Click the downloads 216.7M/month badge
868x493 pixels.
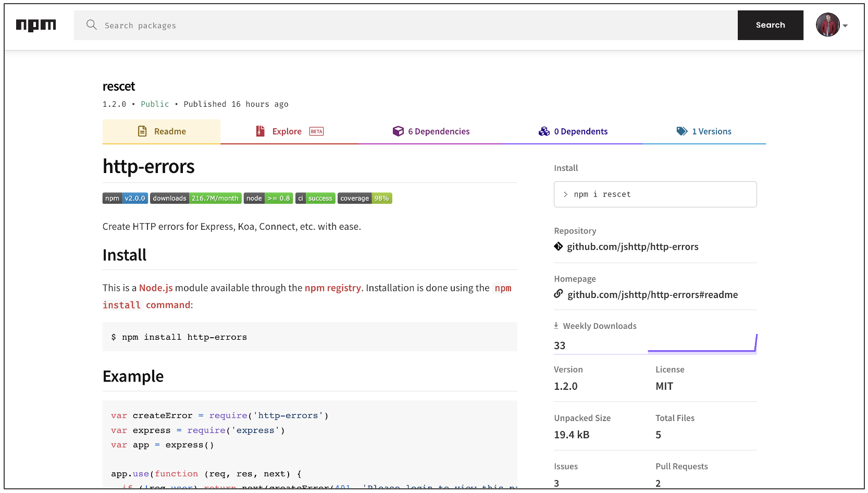click(x=196, y=199)
